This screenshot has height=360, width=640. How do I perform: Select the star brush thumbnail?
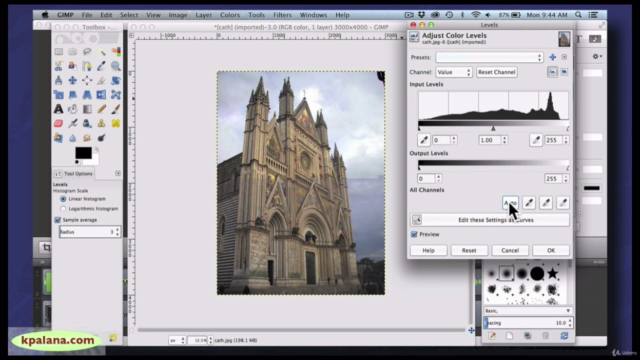tap(553, 273)
